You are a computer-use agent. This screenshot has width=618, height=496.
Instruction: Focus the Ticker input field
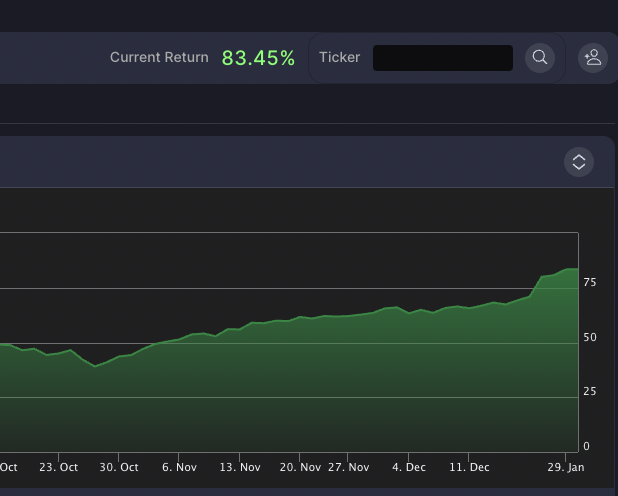(442, 58)
